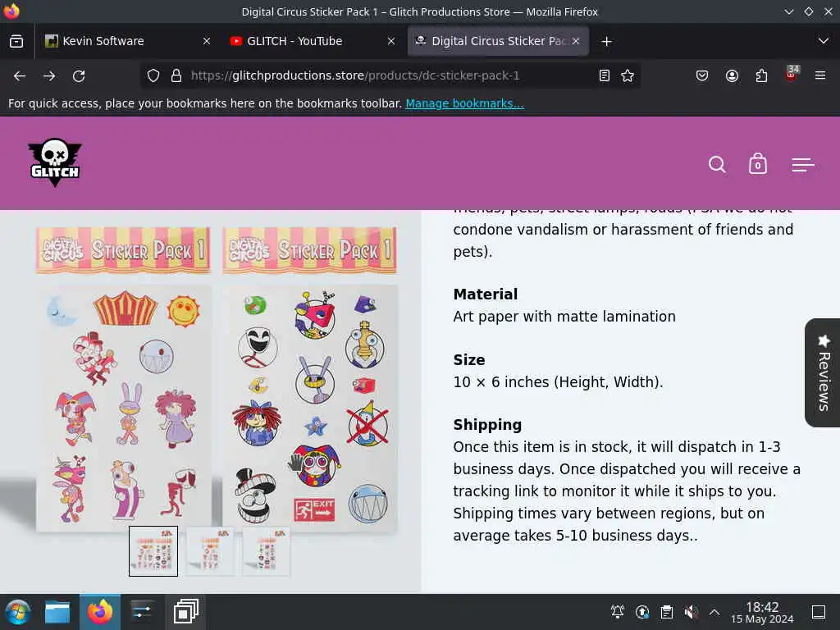Image resolution: width=840 pixels, height=630 pixels.
Task: Open the extensions puzzle icon
Action: tap(761, 75)
